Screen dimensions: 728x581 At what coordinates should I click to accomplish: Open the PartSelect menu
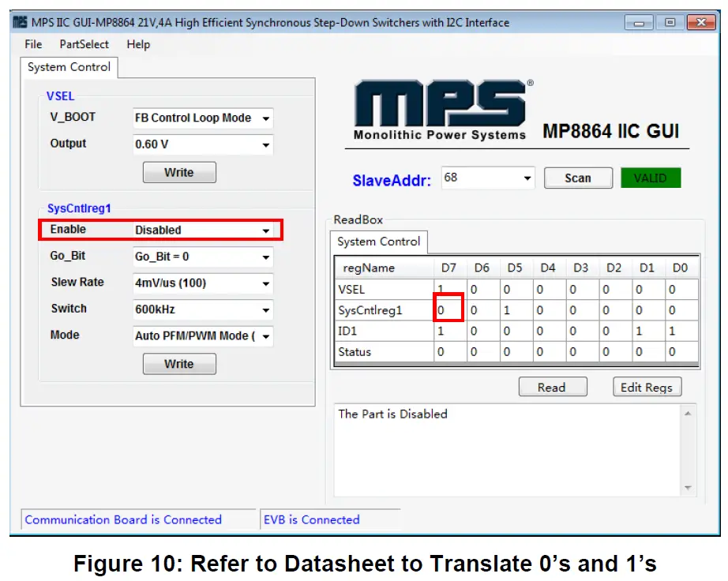pyautogui.click(x=84, y=44)
